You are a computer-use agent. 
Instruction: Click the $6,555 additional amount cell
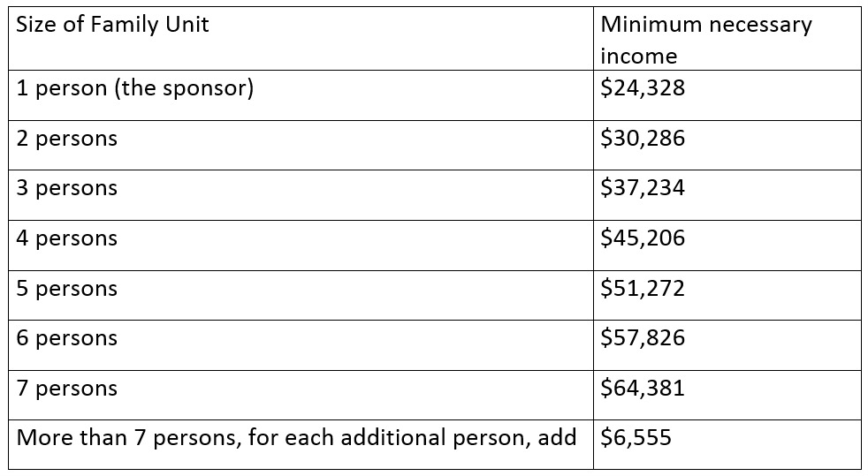coord(727,444)
